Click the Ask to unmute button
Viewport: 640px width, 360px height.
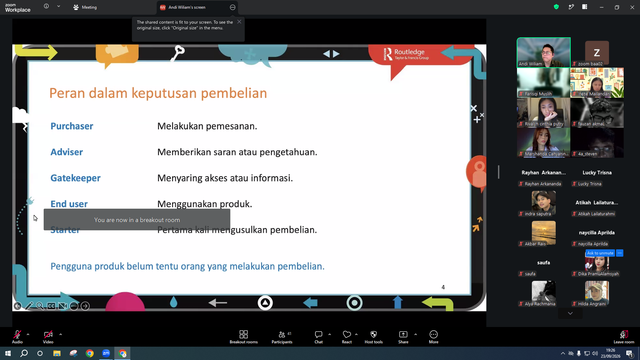[x=600, y=253]
